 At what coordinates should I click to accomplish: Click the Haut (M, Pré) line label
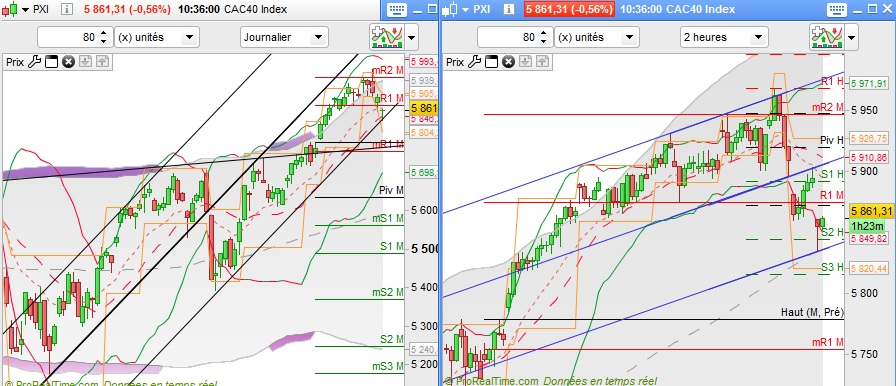(x=812, y=312)
